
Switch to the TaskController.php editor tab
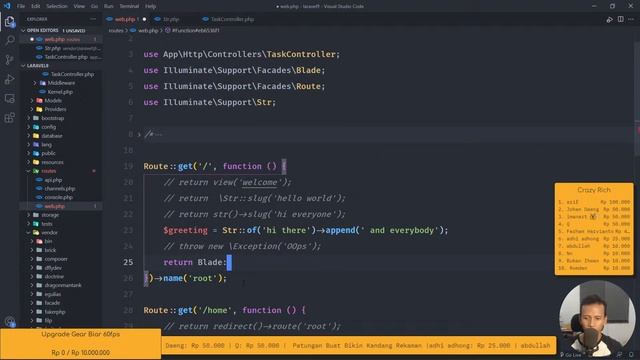(232, 19)
